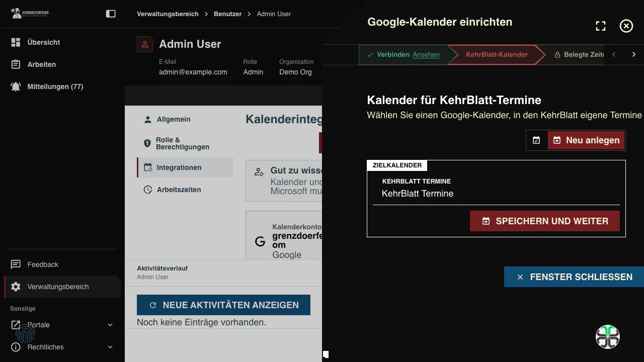Switch dialog to fullscreen mode
The image size is (644, 362).
point(601,26)
